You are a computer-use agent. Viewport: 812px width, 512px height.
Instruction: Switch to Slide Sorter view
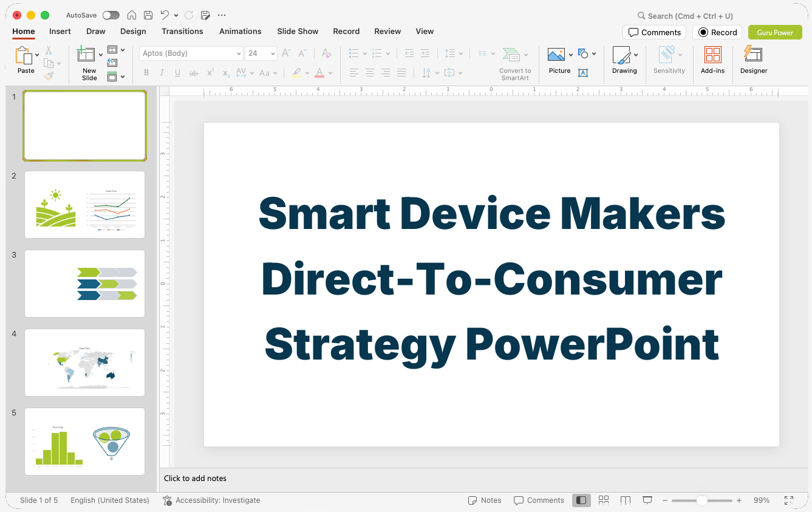604,500
